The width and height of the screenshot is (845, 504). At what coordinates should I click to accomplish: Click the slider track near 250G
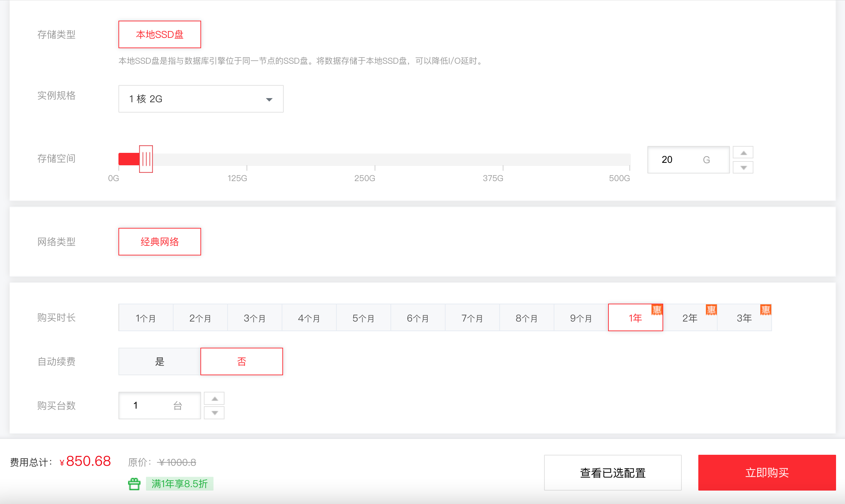click(x=375, y=159)
